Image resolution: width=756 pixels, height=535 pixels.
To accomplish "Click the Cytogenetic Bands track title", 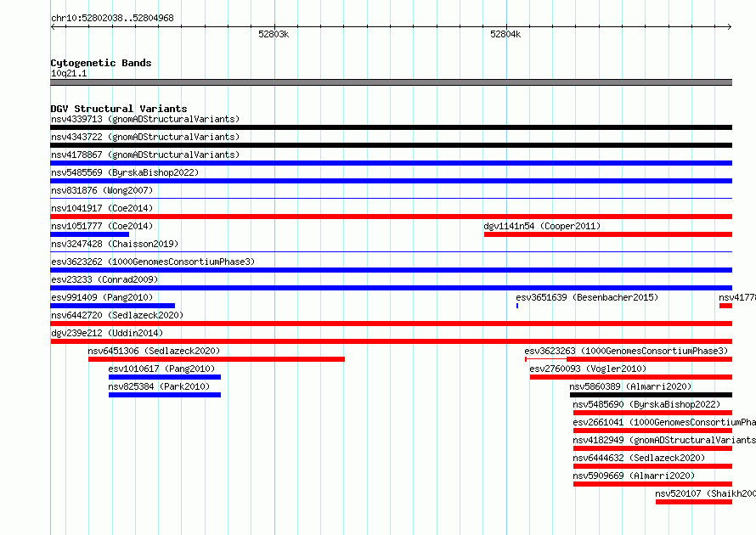I will coord(101,63).
